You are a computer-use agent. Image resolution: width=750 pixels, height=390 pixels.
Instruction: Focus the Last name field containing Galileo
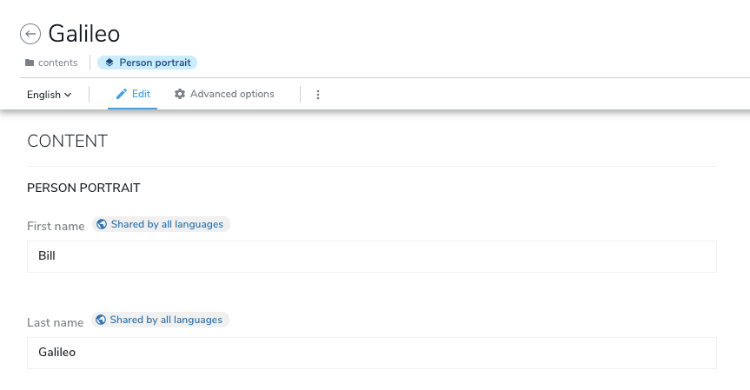coord(372,353)
